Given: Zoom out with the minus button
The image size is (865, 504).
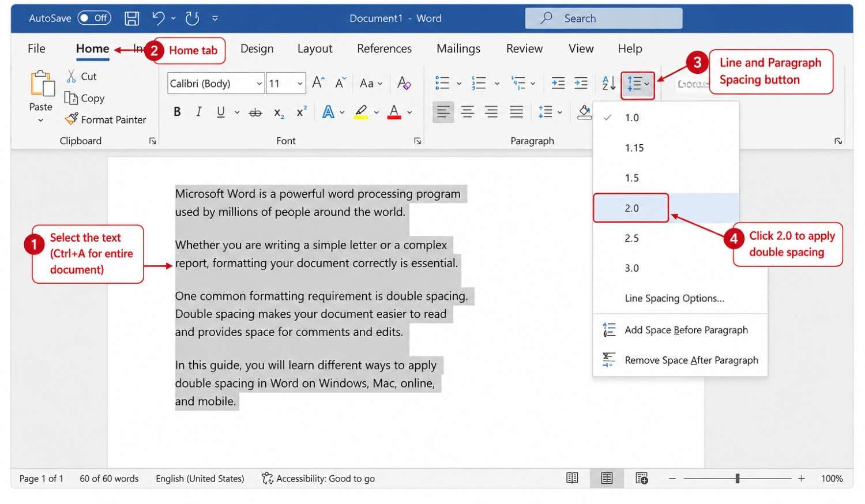Looking at the screenshot, I should coord(672,479).
